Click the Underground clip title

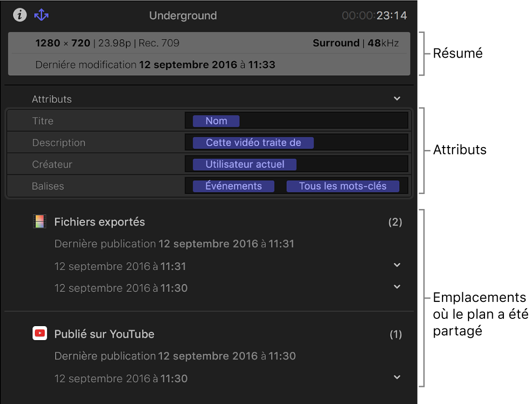[183, 15]
